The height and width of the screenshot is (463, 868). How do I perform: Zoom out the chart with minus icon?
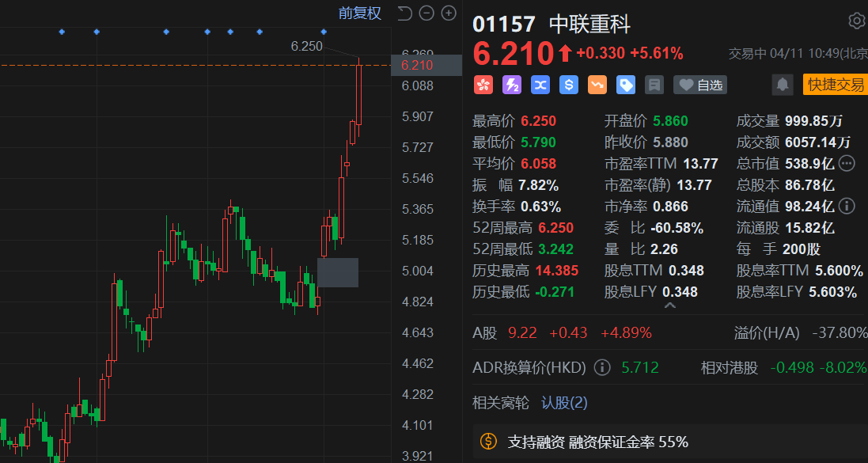426,13
